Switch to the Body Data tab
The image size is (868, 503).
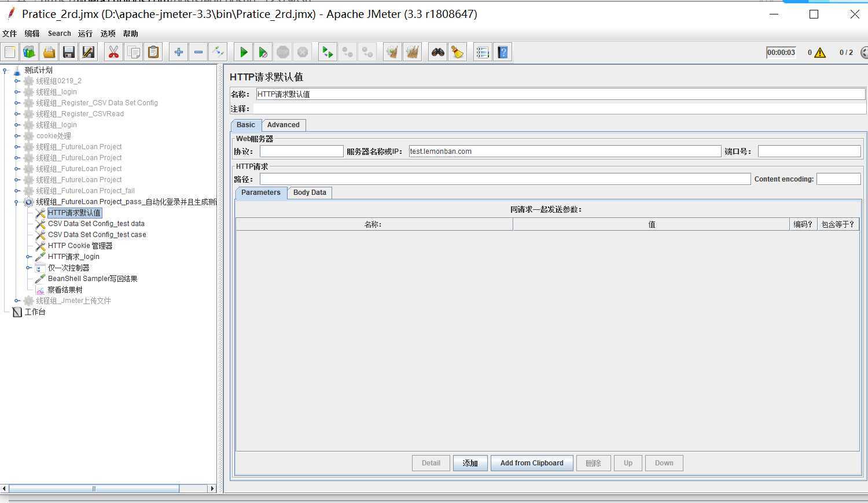point(310,193)
